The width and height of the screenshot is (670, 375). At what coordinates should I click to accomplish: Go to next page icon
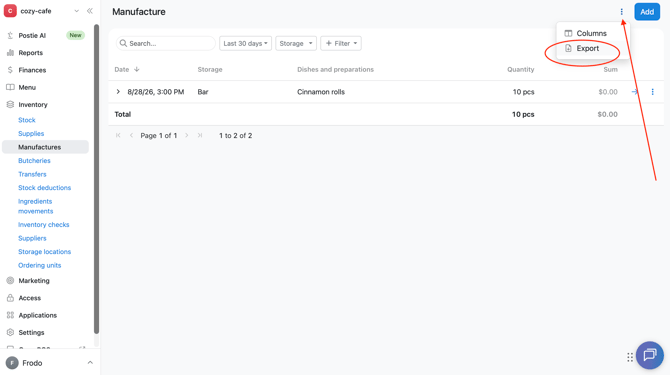pos(187,135)
